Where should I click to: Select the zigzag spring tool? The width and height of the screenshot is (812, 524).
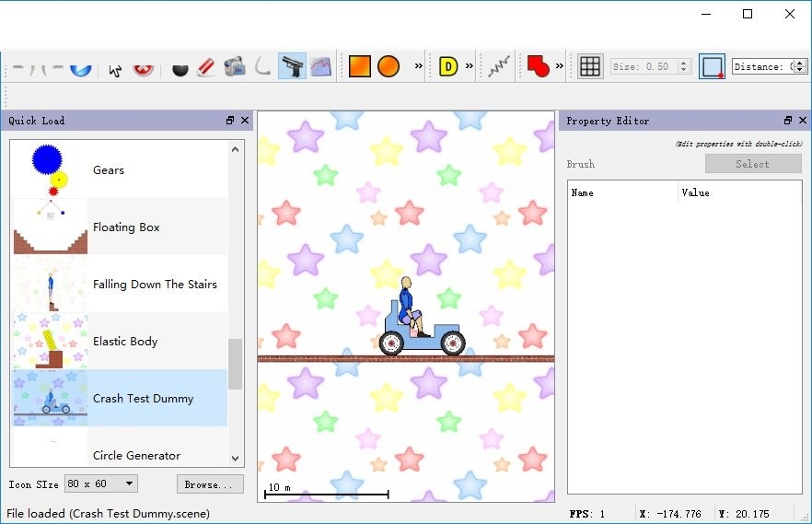point(499,66)
